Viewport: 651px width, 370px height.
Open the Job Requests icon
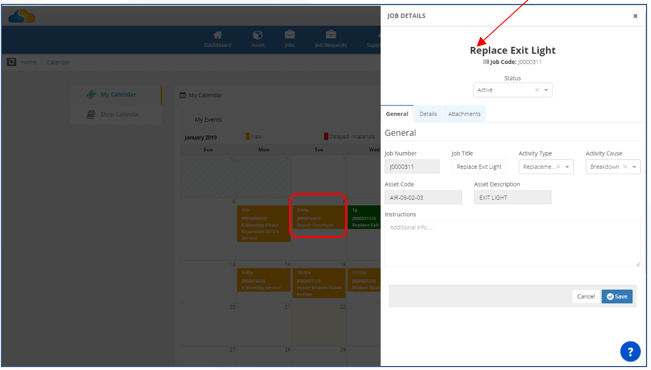tap(330, 35)
